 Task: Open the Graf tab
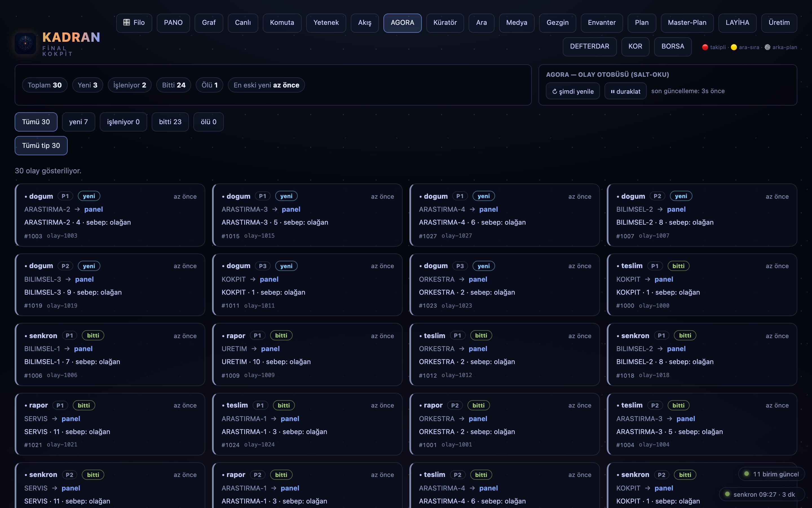pyautogui.click(x=209, y=23)
